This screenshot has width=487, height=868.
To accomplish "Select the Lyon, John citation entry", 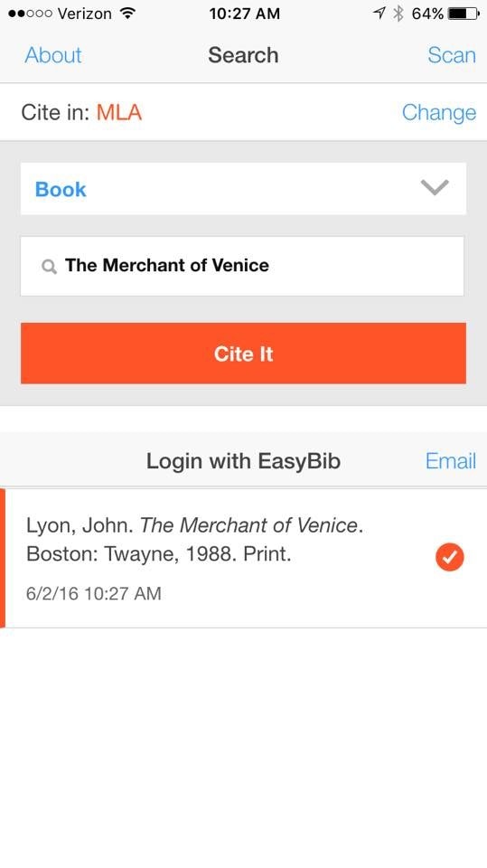I will tap(244, 558).
